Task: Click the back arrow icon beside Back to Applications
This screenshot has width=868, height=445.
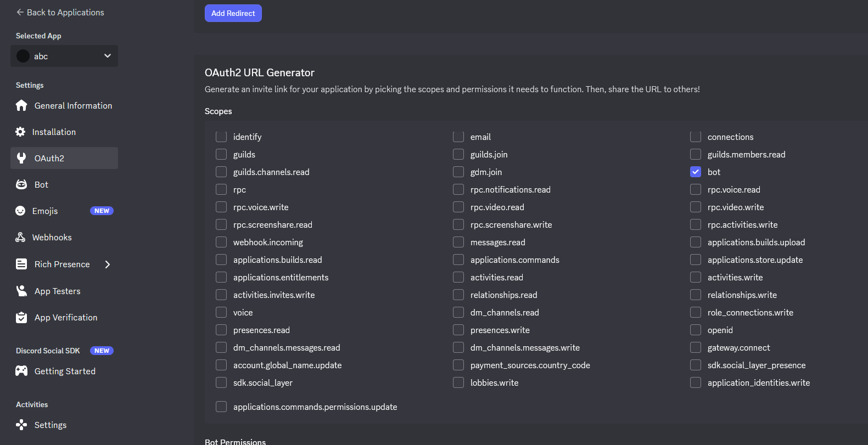Action: [x=20, y=12]
